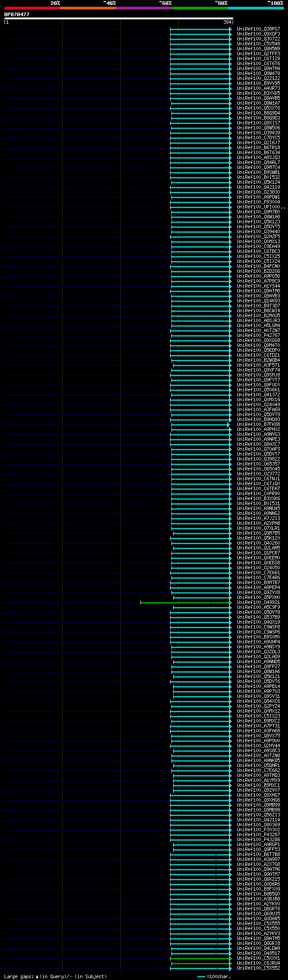Click green alignment bar for UniRef100_C5XXV1
Screen dimensions: 288x980
201,958
